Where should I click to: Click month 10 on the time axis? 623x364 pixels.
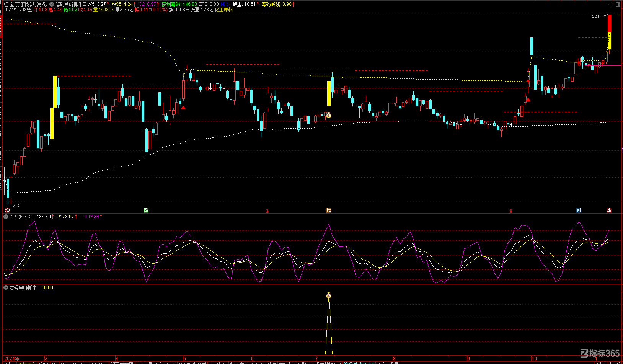coord(534,359)
